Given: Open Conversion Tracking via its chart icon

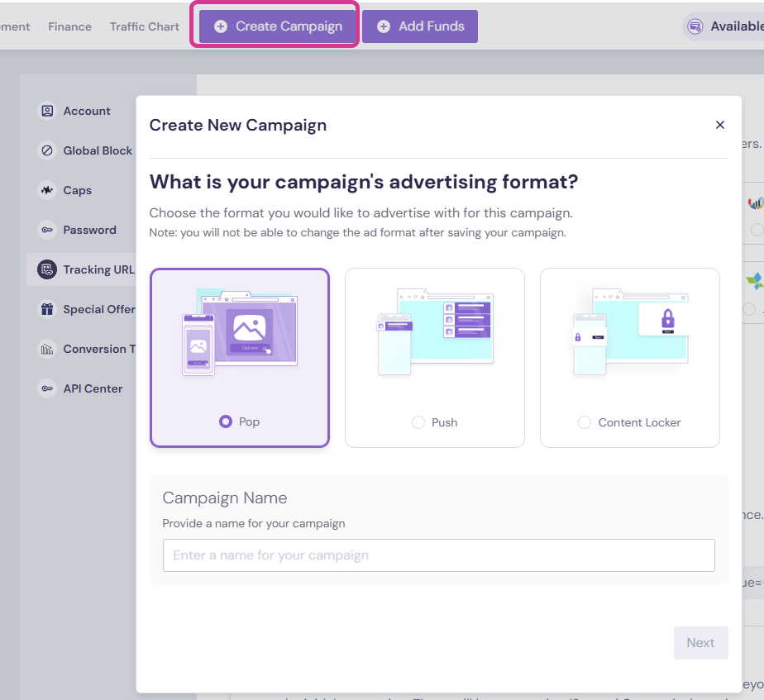Looking at the screenshot, I should [45, 348].
